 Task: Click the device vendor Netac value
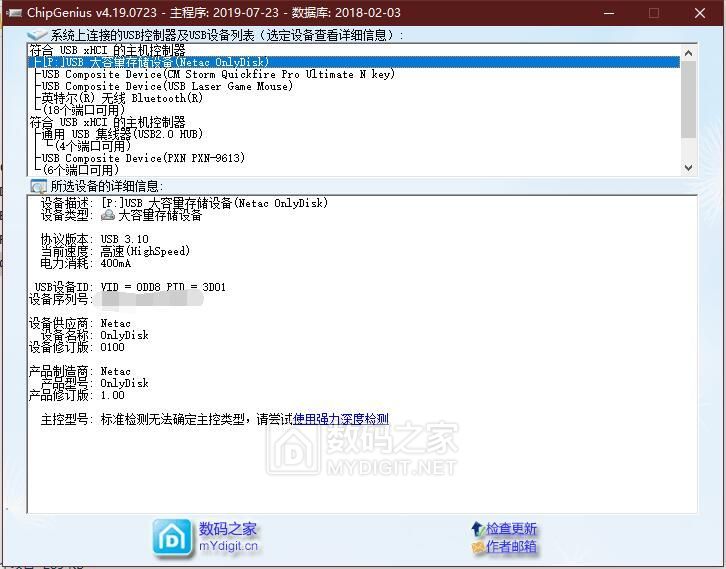(x=116, y=323)
